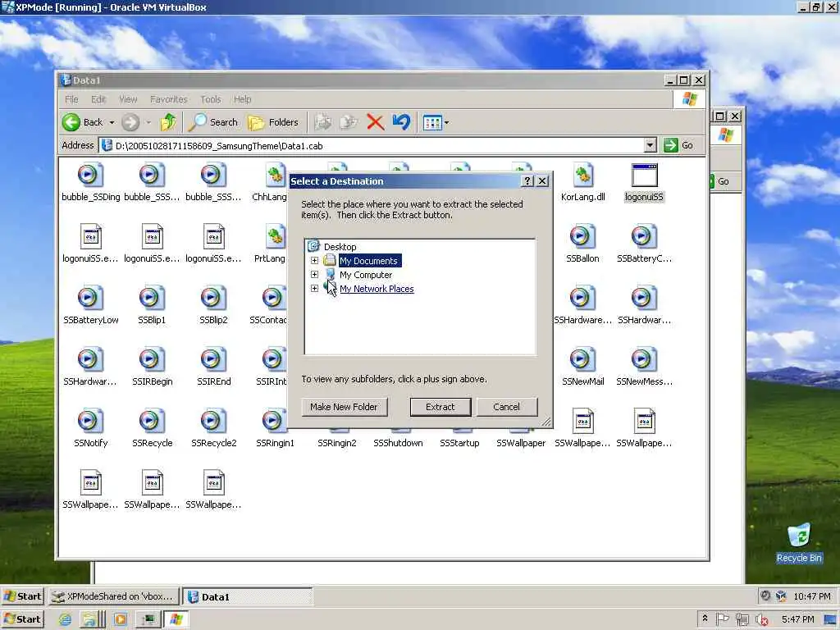Click the Copy To toolbar icon

(x=349, y=123)
